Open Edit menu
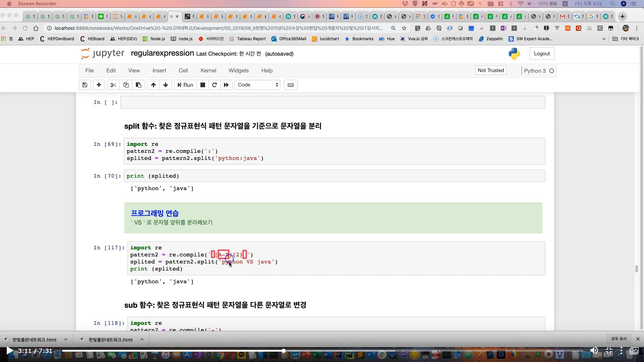644x362 pixels. (x=111, y=70)
